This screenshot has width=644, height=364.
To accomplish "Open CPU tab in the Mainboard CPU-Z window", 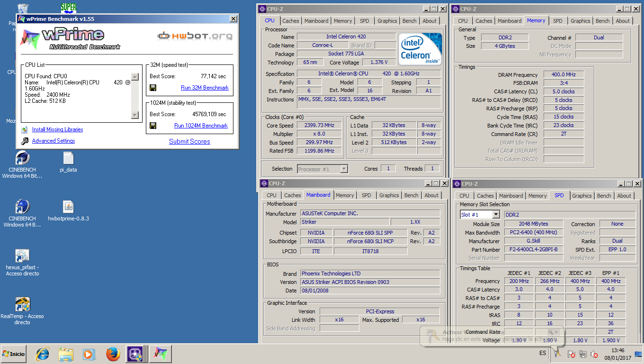I will coord(271,195).
